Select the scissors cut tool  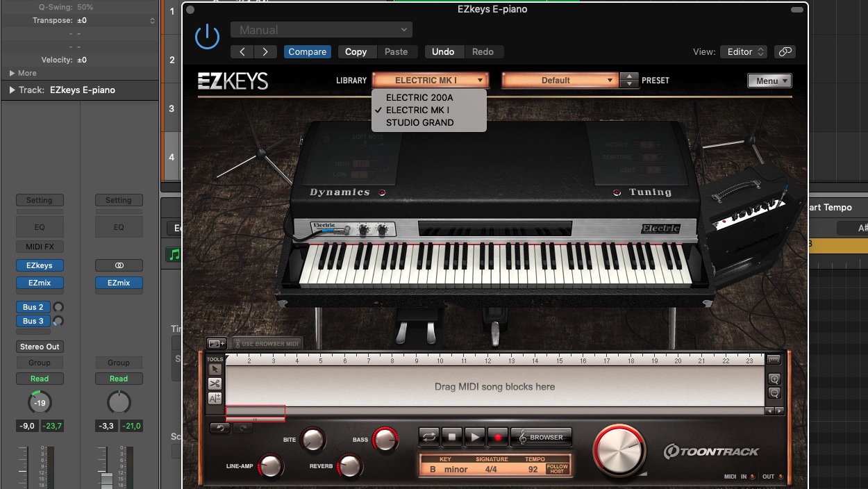point(215,383)
